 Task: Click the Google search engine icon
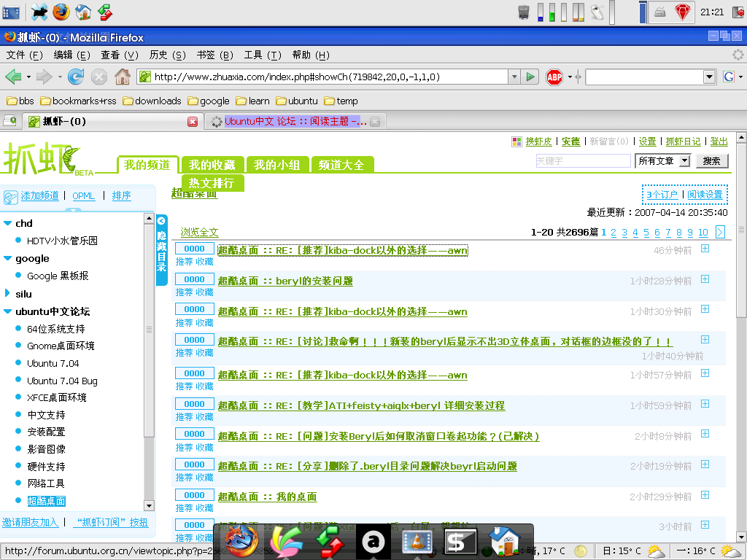pyautogui.click(x=729, y=76)
